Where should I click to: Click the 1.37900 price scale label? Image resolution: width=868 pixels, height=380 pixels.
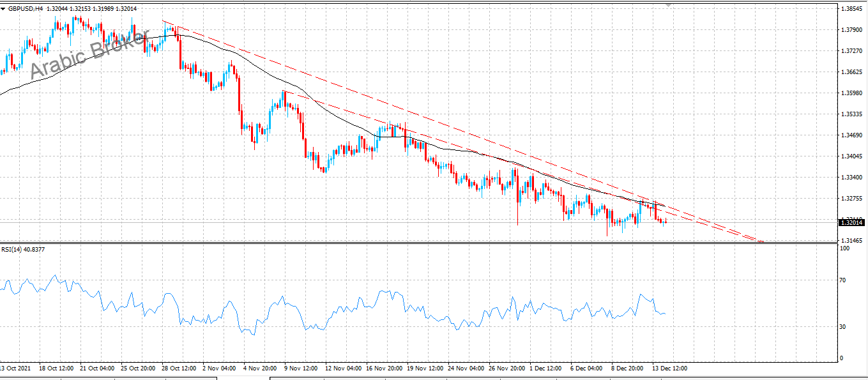coord(853,30)
